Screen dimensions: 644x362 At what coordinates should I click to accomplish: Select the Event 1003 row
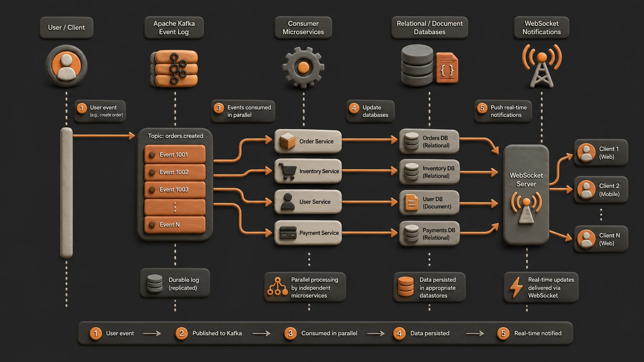(175, 189)
